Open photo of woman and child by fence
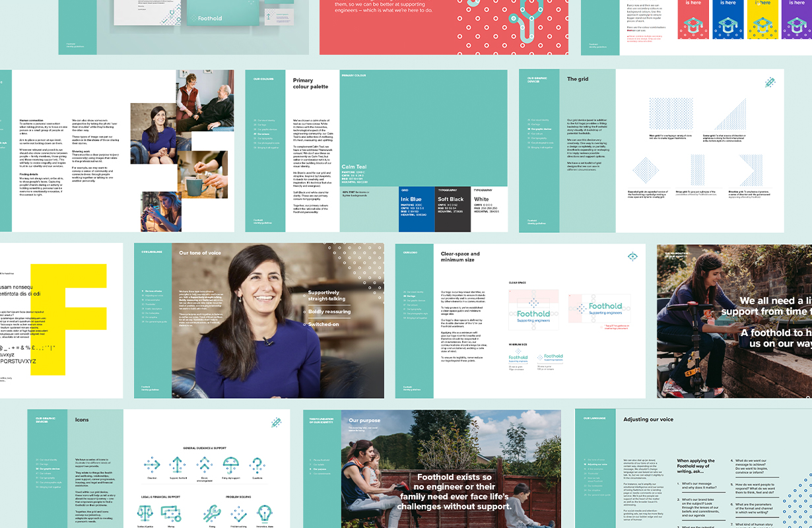The width and height of the screenshot is (812, 528). [451, 469]
